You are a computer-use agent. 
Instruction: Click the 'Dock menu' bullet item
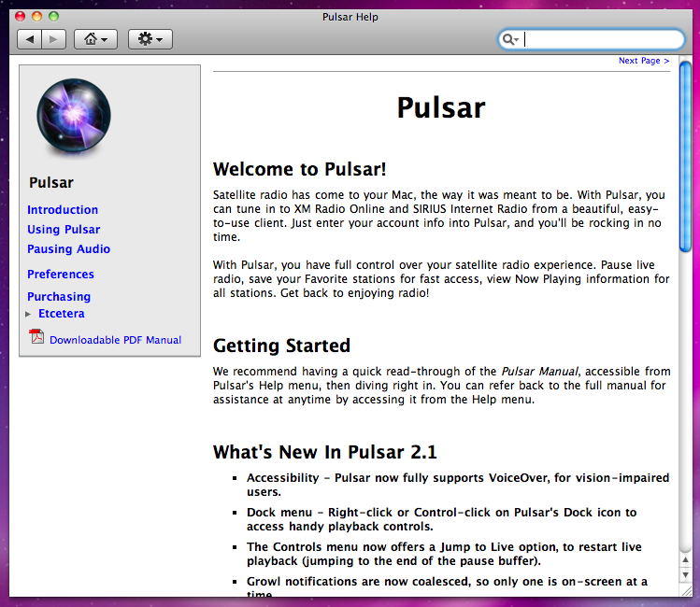(441, 519)
